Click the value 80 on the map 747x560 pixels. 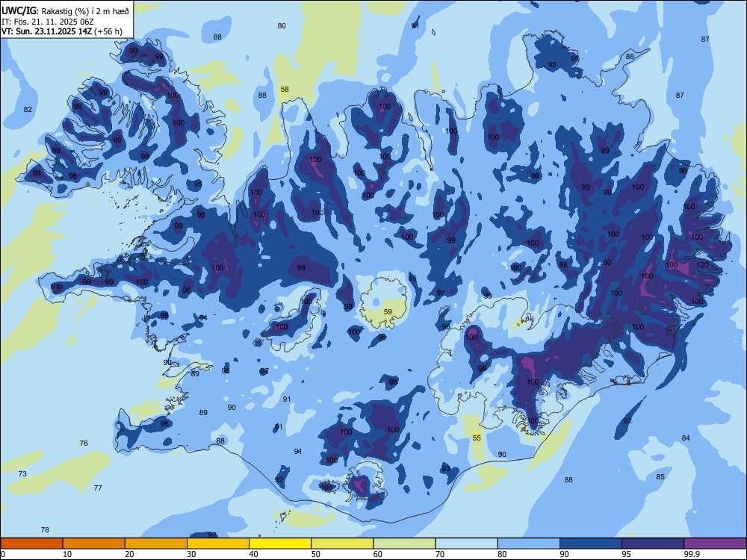point(282,25)
